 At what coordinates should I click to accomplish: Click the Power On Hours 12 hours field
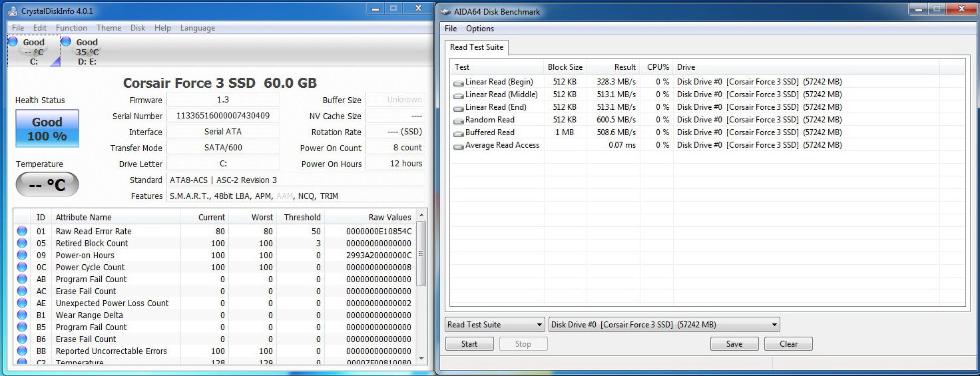click(x=395, y=164)
